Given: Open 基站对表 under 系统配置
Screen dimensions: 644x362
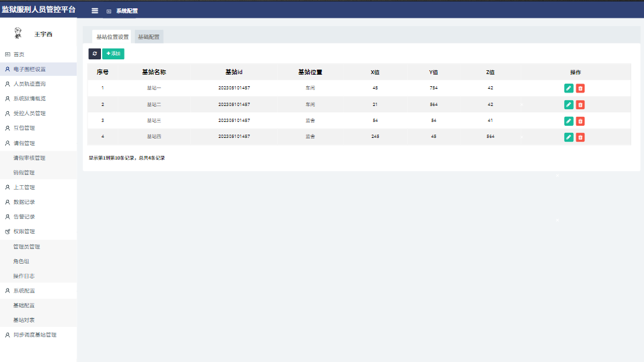Looking at the screenshot, I should click(x=24, y=320).
